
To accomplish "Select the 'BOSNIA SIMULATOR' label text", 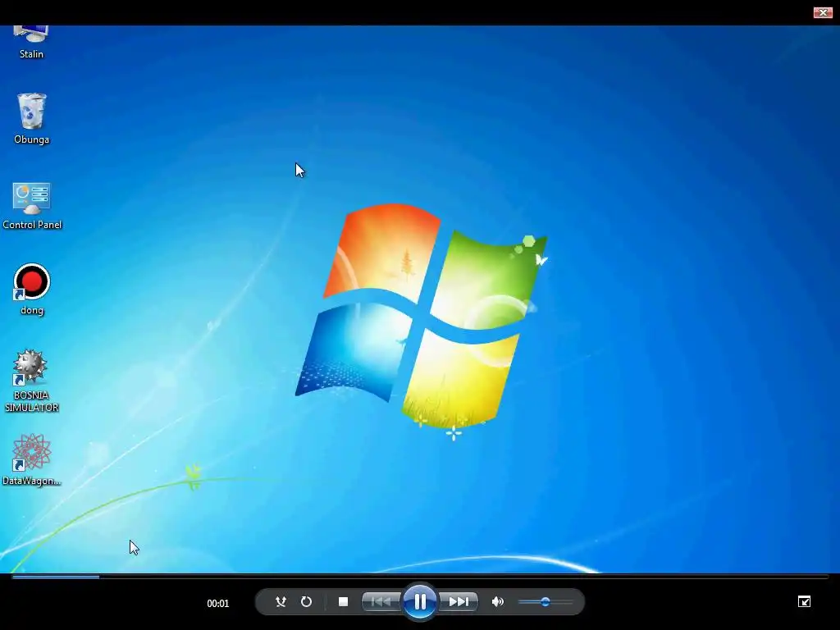I will (x=32, y=401).
